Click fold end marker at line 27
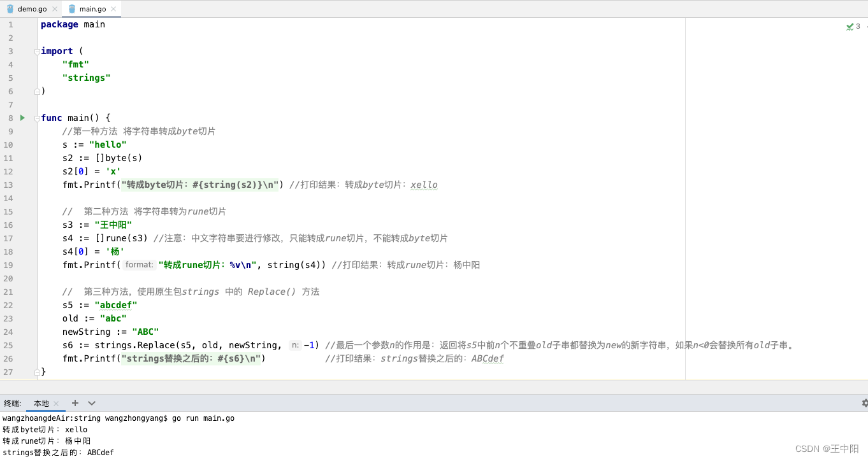 point(37,372)
